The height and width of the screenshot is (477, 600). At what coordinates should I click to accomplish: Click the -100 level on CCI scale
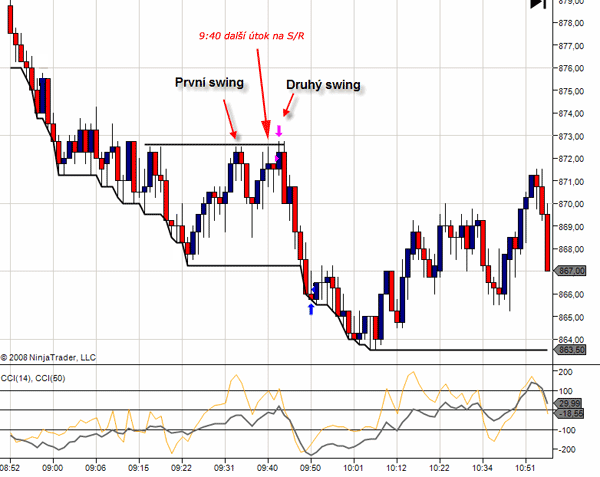coord(565,430)
